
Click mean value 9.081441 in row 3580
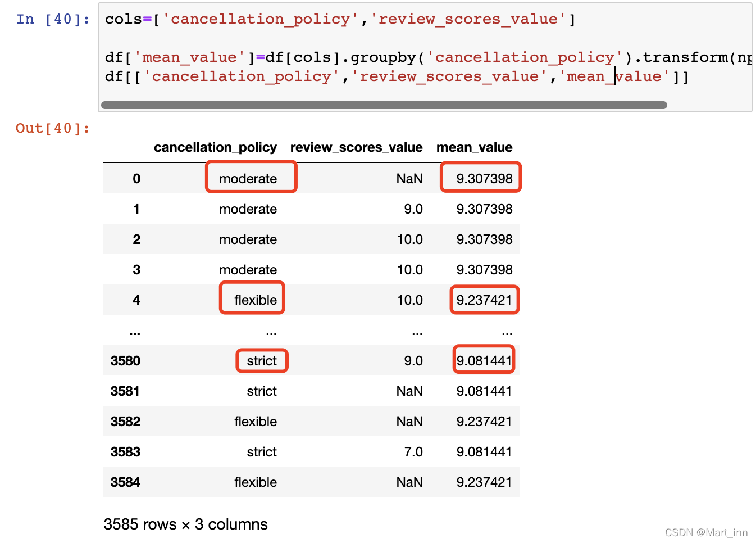(x=484, y=361)
